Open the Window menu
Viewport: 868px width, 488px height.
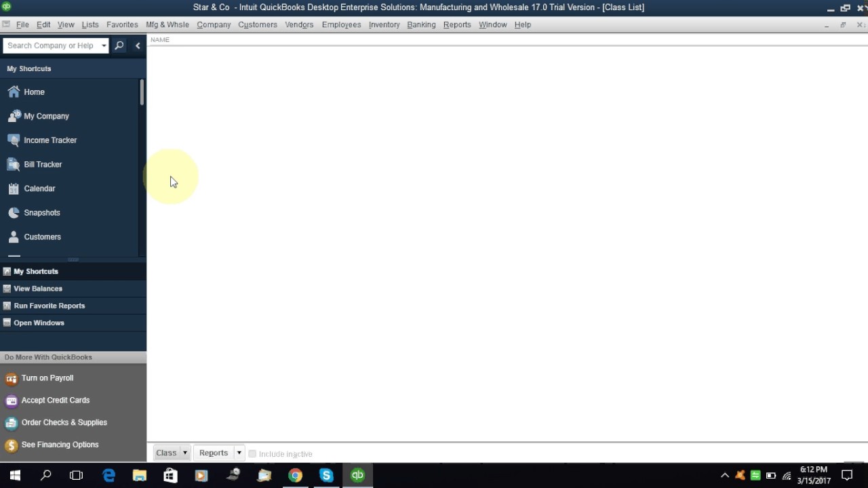pos(493,24)
